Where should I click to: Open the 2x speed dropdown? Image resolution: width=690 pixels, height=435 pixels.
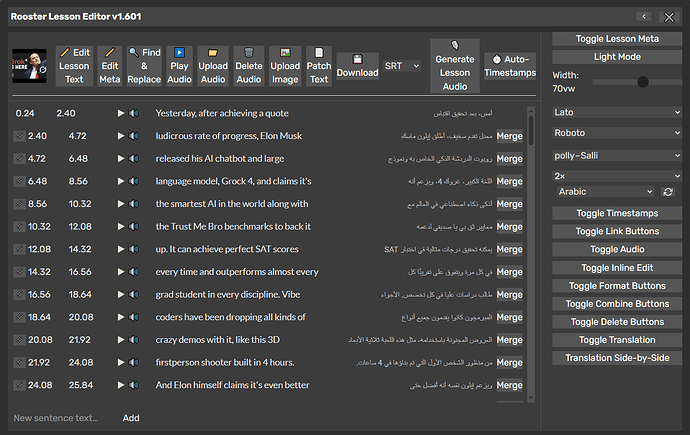click(617, 176)
